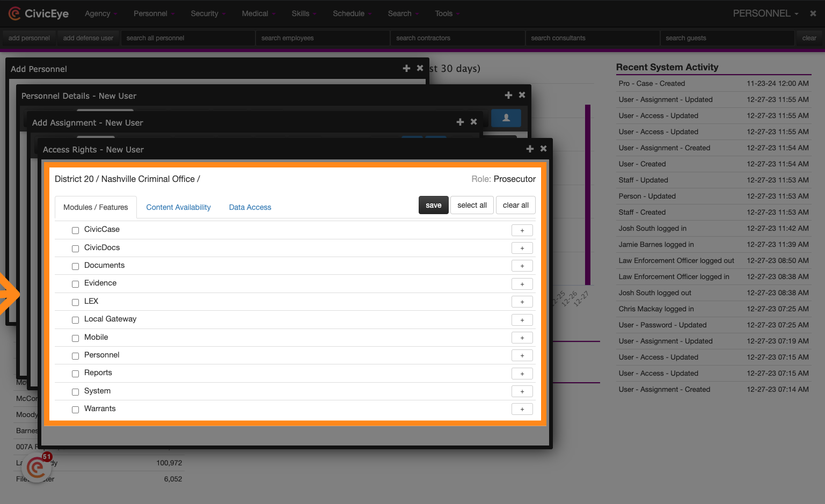Click the CivicEye logo in the header
This screenshot has height=504, width=825.
pyautogui.click(x=38, y=13)
